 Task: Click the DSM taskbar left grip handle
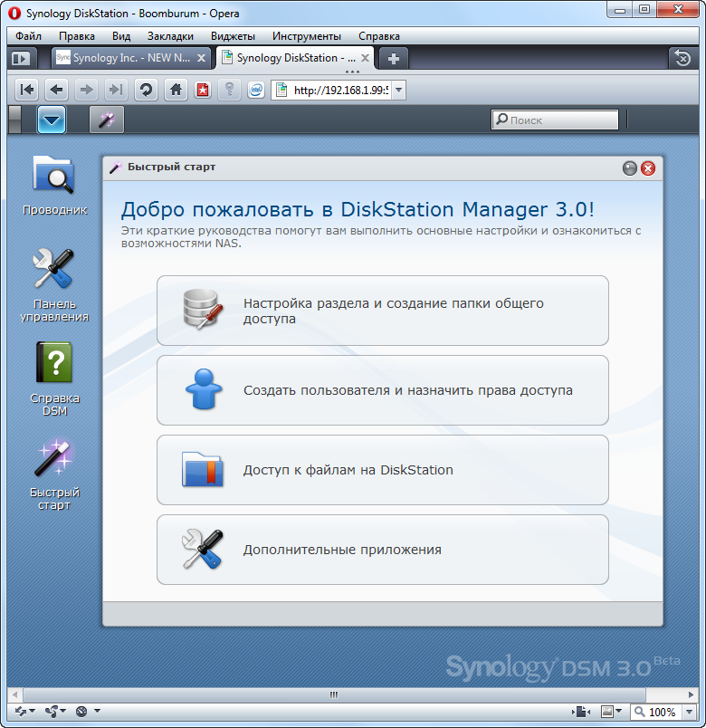(x=14, y=120)
